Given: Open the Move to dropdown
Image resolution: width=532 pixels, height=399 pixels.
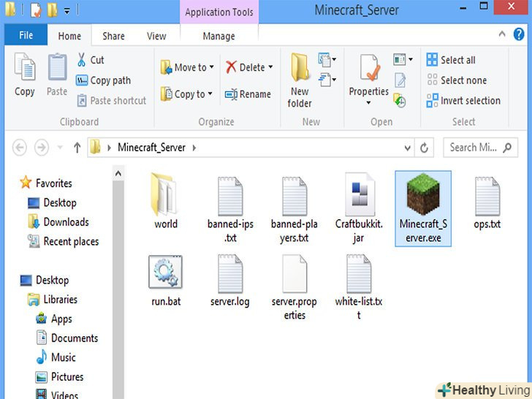Looking at the screenshot, I should coord(187,67).
